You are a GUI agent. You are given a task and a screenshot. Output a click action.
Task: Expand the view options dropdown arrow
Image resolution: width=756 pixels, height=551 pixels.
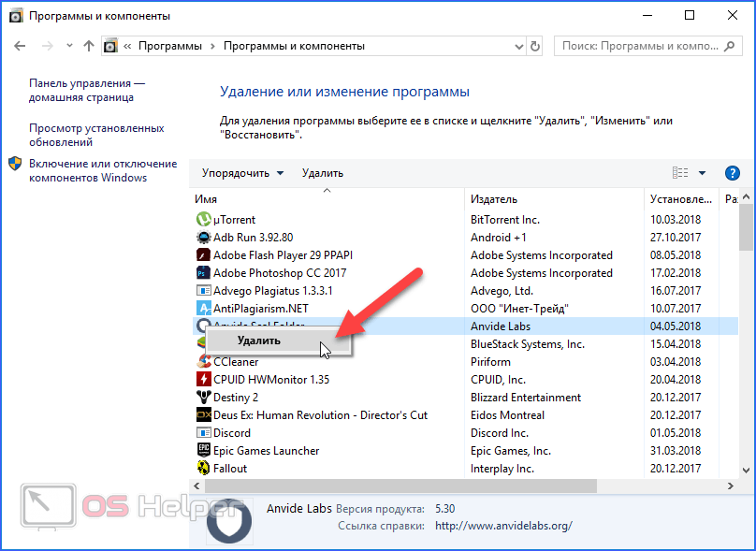click(702, 173)
